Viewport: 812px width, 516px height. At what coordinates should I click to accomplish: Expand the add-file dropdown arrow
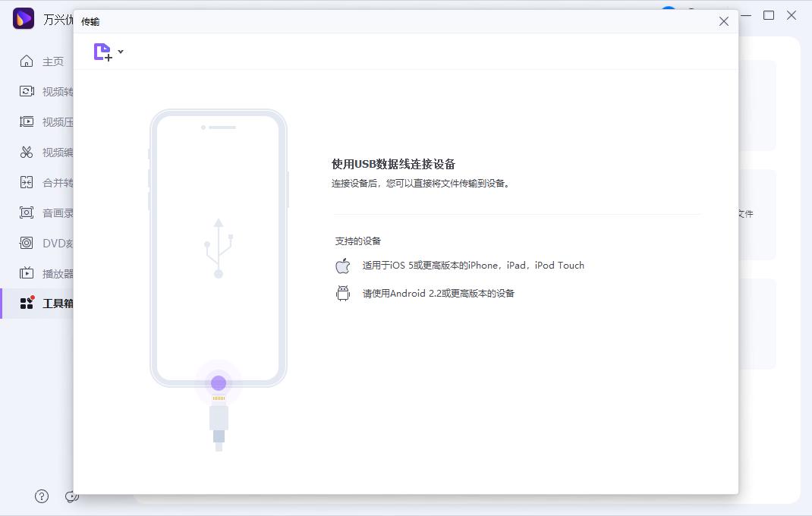[119, 52]
